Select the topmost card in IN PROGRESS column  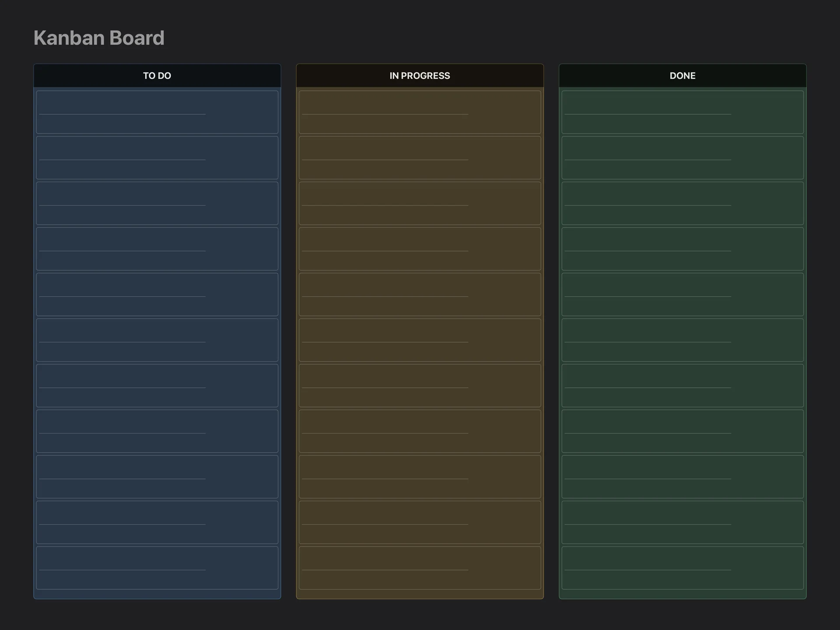pyautogui.click(x=420, y=112)
